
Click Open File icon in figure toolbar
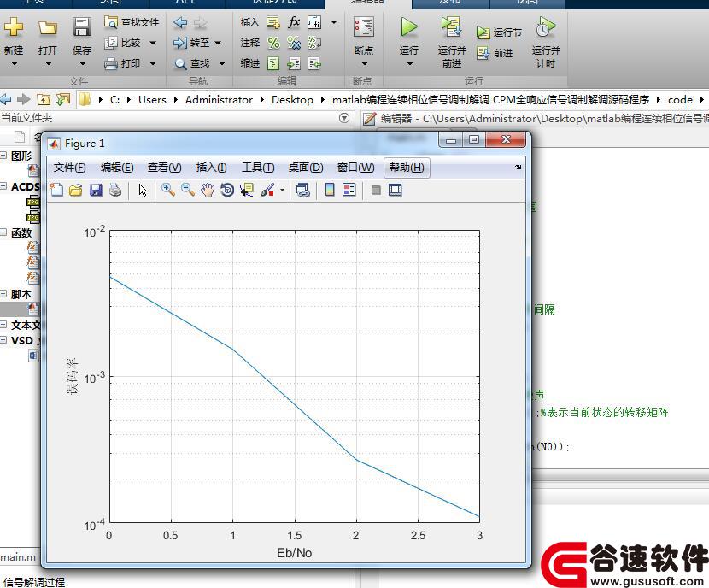point(76,190)
